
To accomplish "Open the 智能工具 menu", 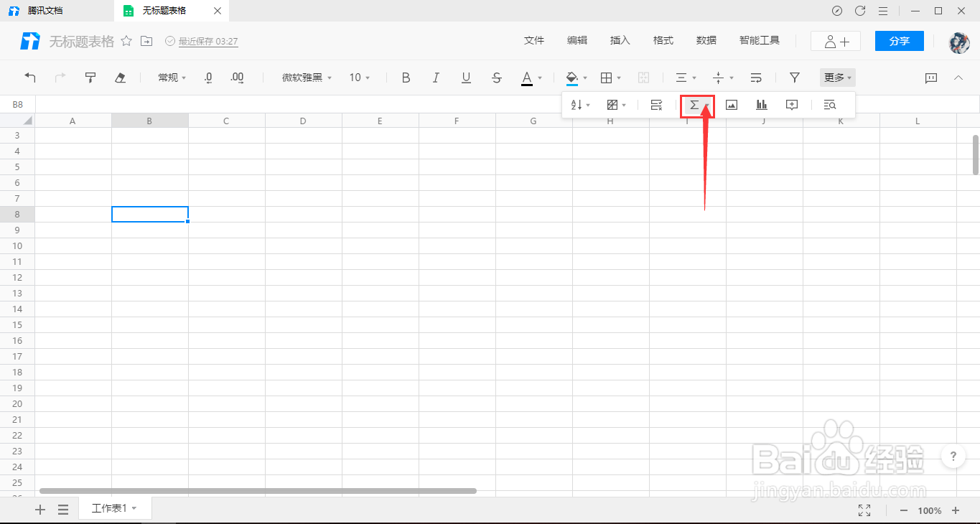I will 760,41.
